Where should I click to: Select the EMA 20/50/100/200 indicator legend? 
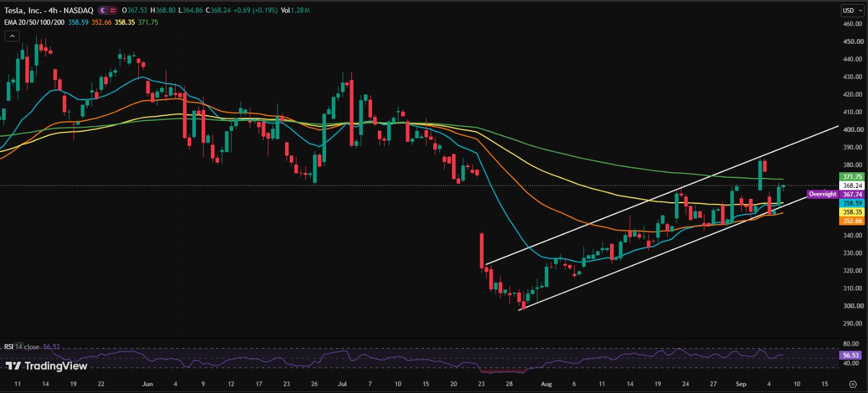pyautogui.click(x=35, y=22)
